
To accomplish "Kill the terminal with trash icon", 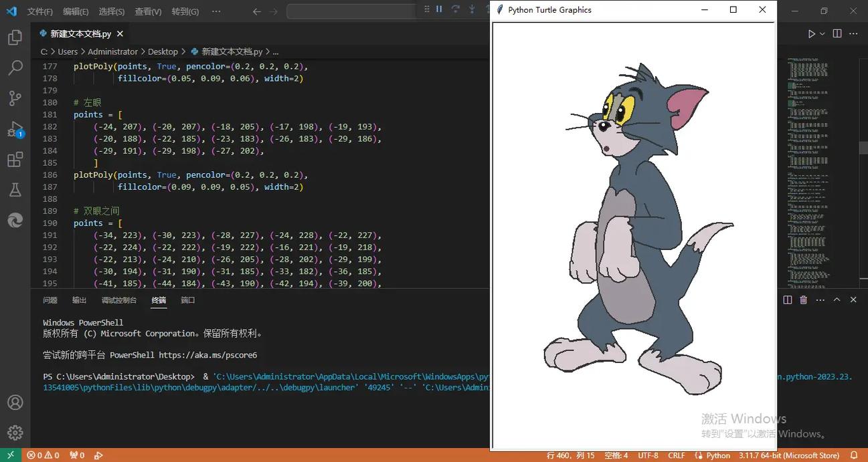I will (x=804, y=300).
